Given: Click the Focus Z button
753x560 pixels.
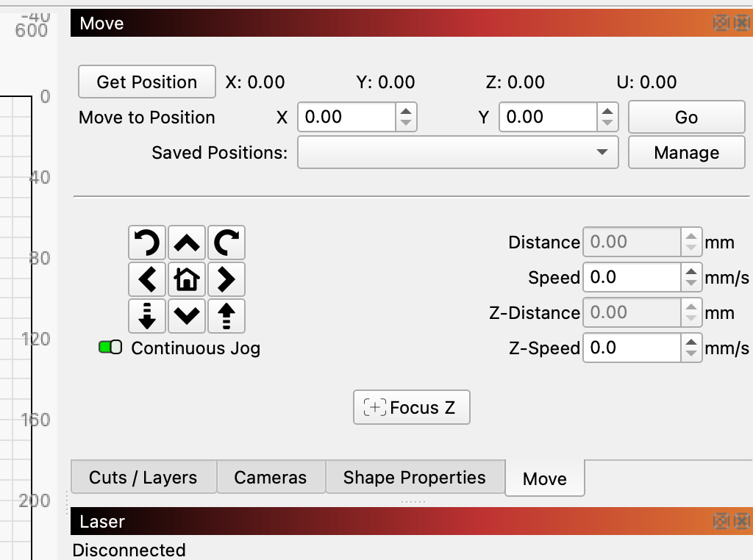Looking at the screenshot, I should [411, 408].
